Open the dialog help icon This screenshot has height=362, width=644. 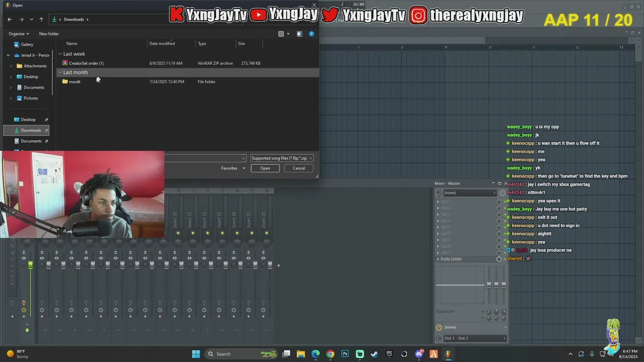point(311,34)
